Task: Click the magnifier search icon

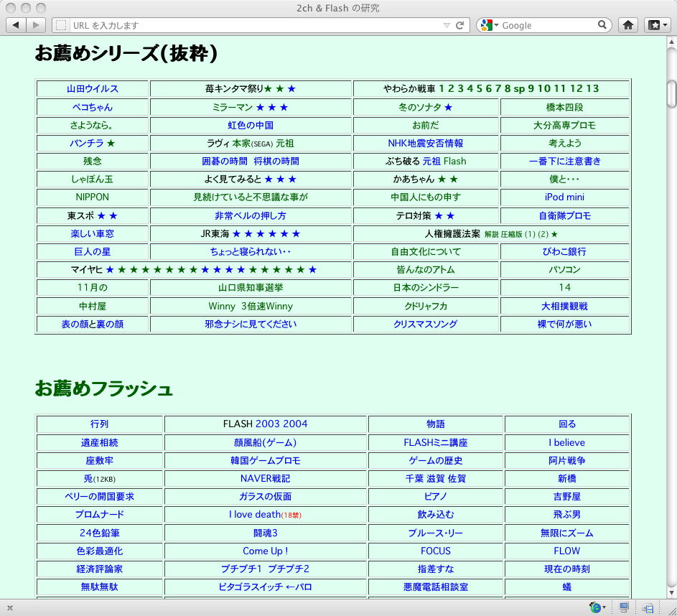Action: click(x=602, y=25)
